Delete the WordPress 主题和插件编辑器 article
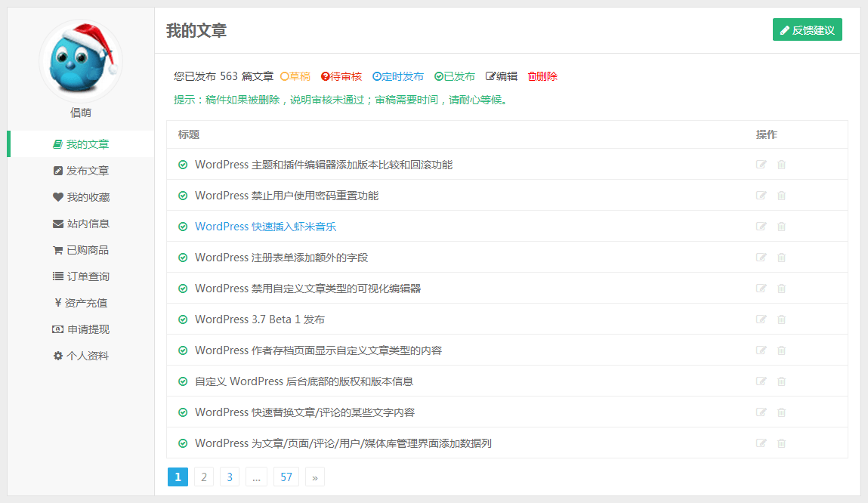 [781, 165]
